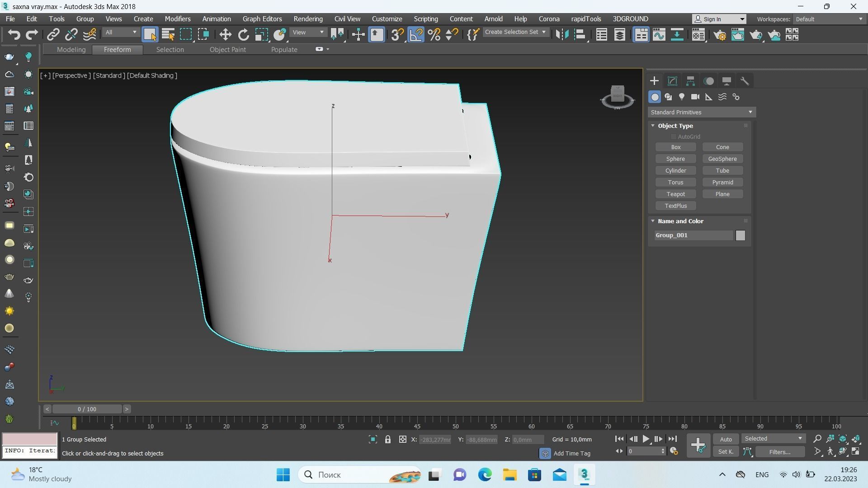868x488 pixels.
Task: Play the animation
Action: tap(646, 439)
